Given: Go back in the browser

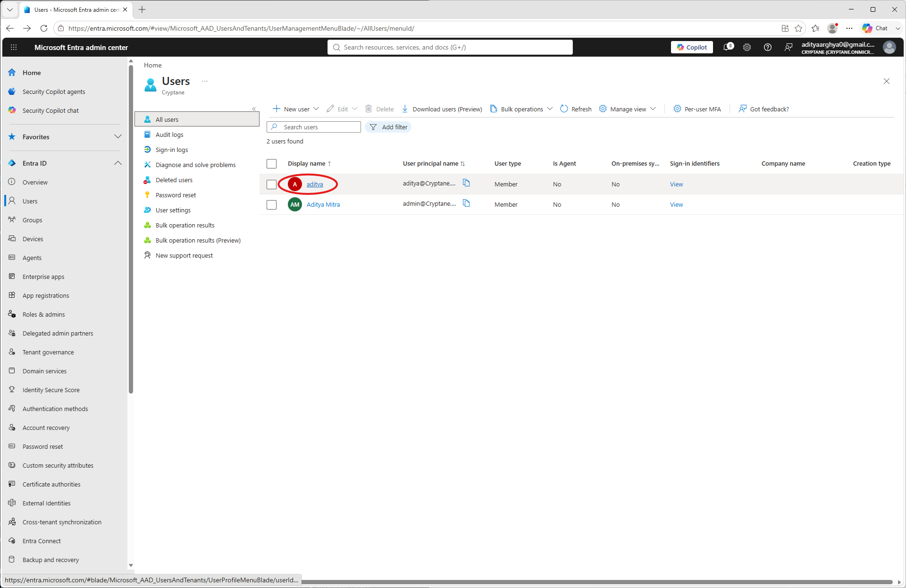Looking at the screenshot, I should pyautogui.click(x=10, y=28).
